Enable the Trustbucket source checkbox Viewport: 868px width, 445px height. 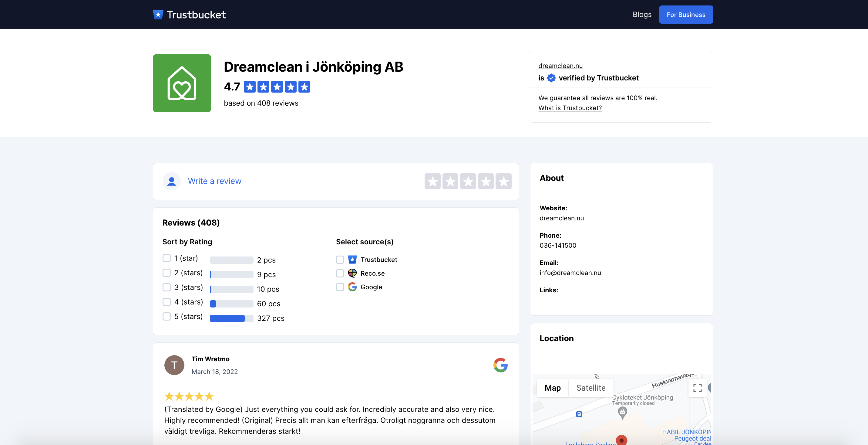coord(340,260)
